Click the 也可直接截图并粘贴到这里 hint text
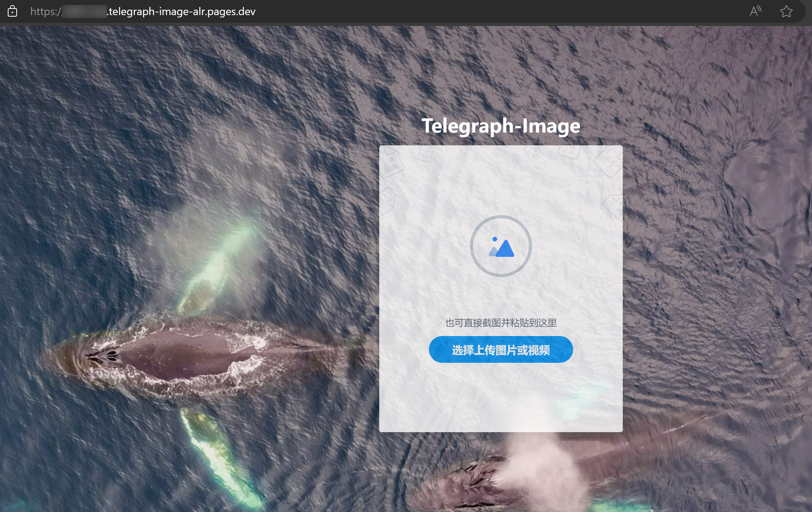The height and width of the screenshot is (512, 812). [x=501, y=322]
